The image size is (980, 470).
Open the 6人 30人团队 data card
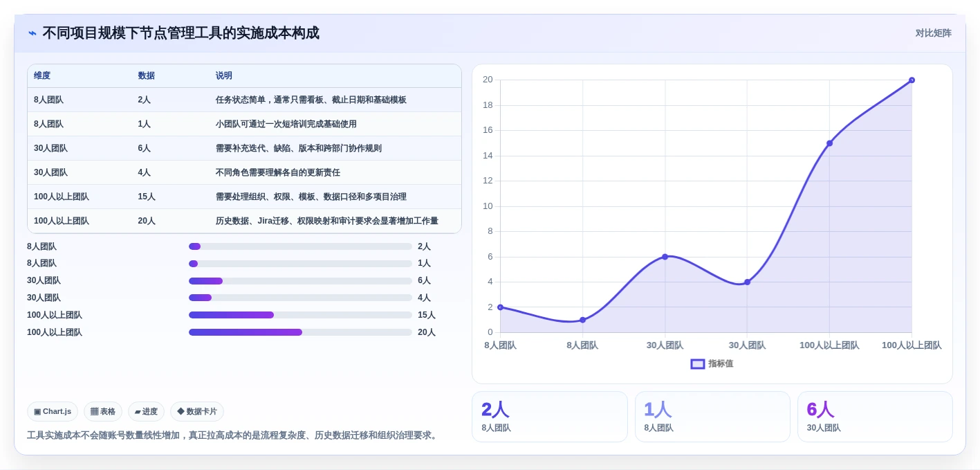pos(875,417)
